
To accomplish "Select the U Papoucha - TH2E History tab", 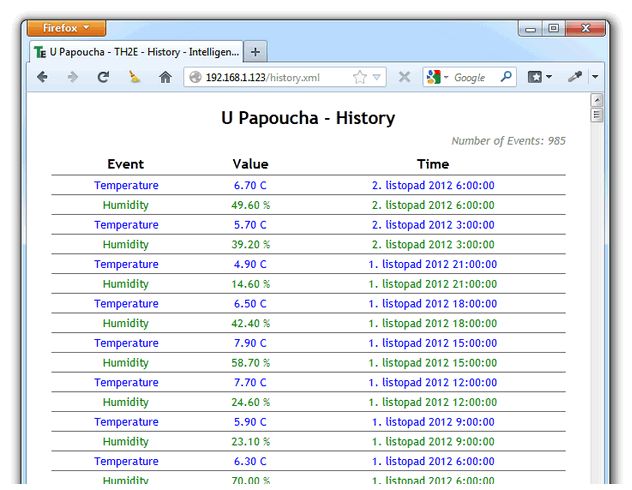I will coord(137,52).
